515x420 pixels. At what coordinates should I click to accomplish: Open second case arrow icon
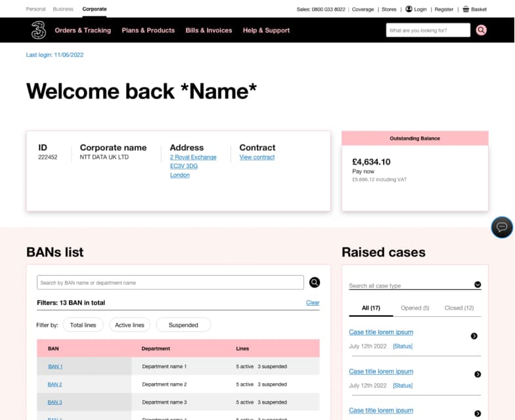(x=478, y=374)
